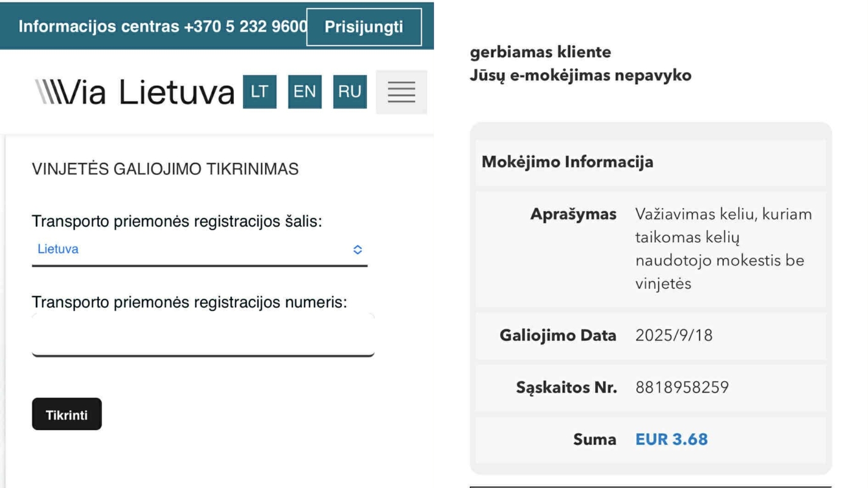The width and height of the screenshot is (868, 488).
Task: Click the Prisijungti login button
Action: coord(364,27)
